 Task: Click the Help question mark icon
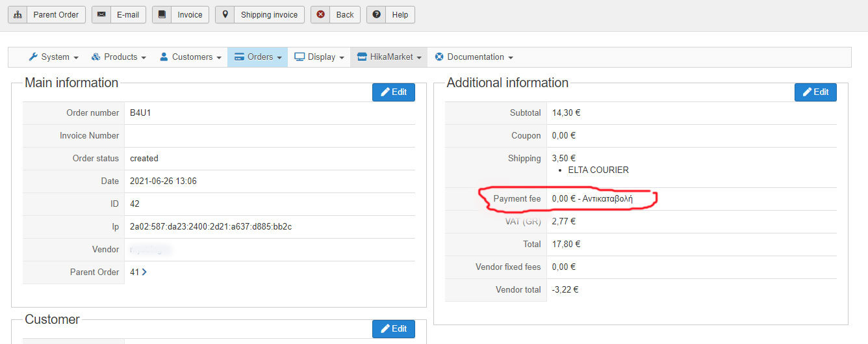coord(376,15)
